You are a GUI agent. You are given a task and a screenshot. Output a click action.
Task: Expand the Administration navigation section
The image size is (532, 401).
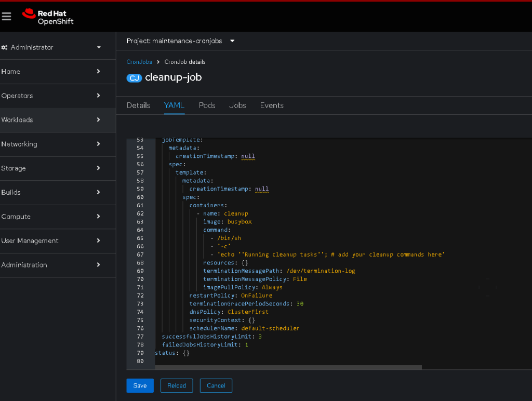click(58, 265)
